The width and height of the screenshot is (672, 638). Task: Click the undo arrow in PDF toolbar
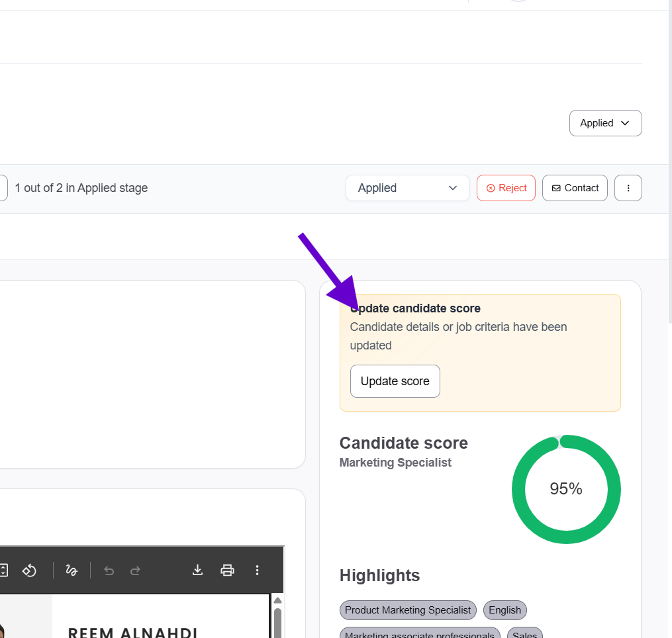109,570
